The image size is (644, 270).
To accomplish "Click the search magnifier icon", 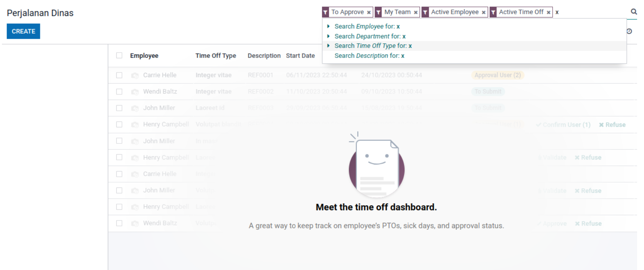I will tap(633, 12).
